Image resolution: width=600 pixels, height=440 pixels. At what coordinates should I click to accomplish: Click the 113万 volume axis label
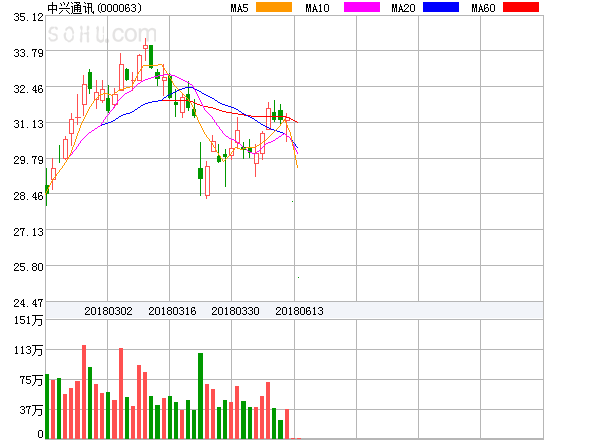[x=28, y=350]
